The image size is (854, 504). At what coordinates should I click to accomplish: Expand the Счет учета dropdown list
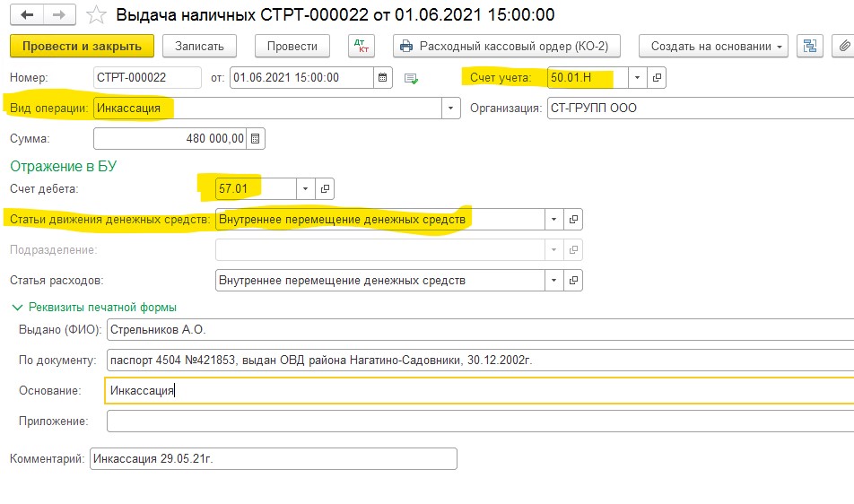pos(637,78)
